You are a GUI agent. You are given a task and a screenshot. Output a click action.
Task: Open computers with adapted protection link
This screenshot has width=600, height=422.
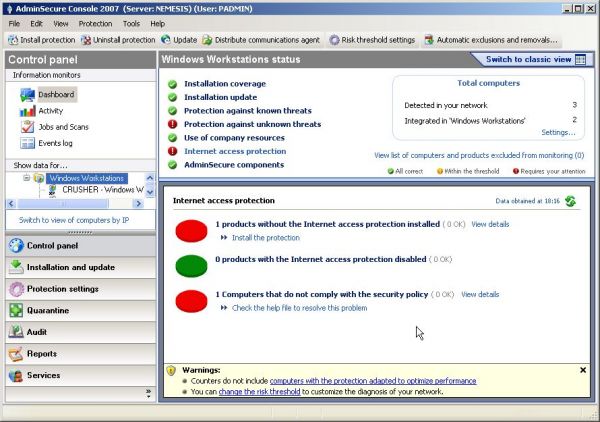pyautogui.click(x=373, y=381)
